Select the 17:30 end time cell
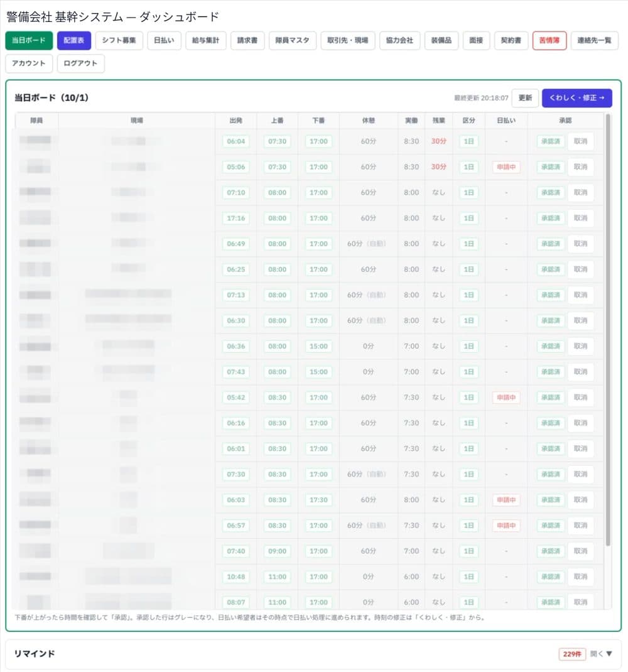Image resolution: width=628 pixels, height=672 pixels. (318, 500)
